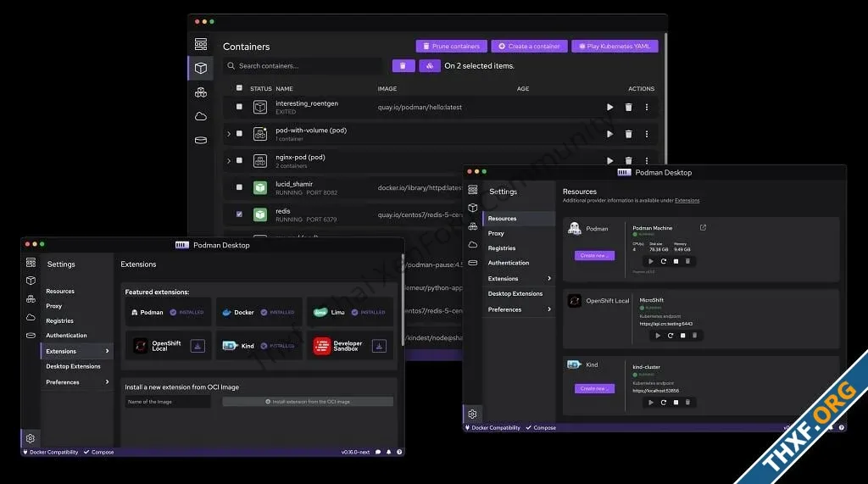This screenshot has height=484, width=868.
Task: Focus the Search containers input field
Action: click(303, 66)
